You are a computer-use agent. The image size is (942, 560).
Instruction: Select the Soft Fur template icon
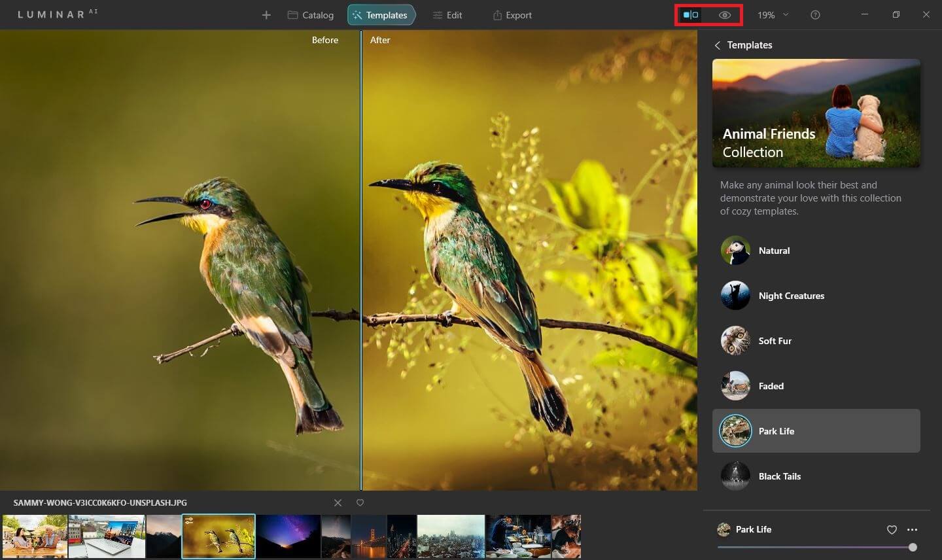(x=735, y=340)
